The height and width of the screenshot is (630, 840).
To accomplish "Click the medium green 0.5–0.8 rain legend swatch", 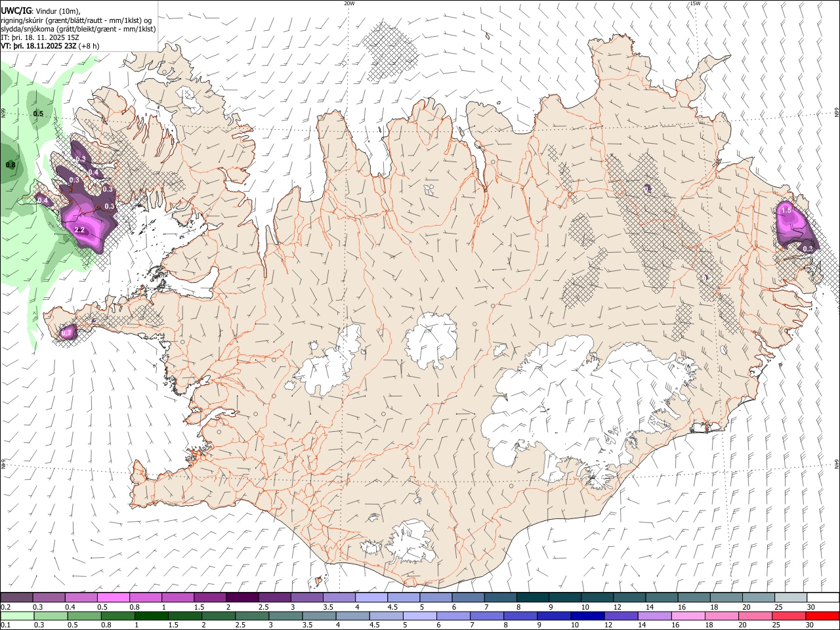I will tap(85, 616).
